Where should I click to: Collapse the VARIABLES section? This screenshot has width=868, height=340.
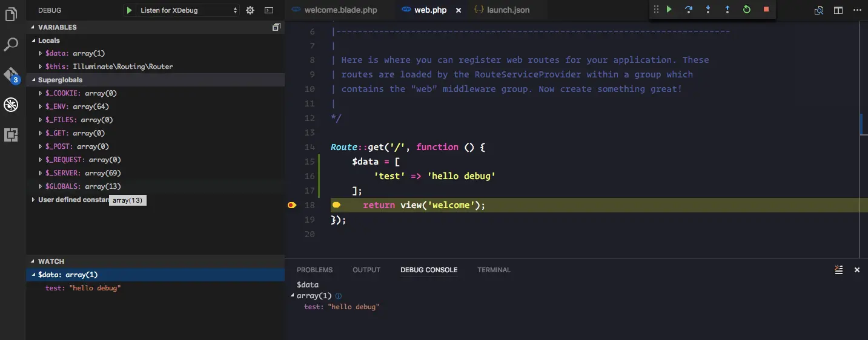(x=33, y=27)
